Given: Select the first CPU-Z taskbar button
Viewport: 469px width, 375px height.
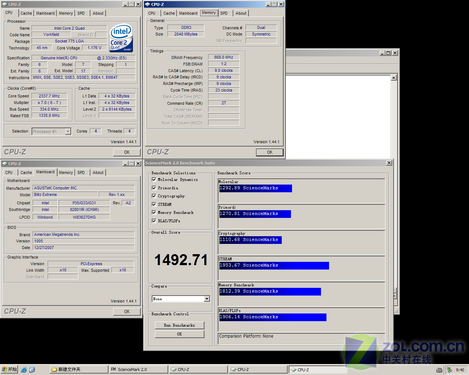Looking at the screenshot, I should coord(198,369).
